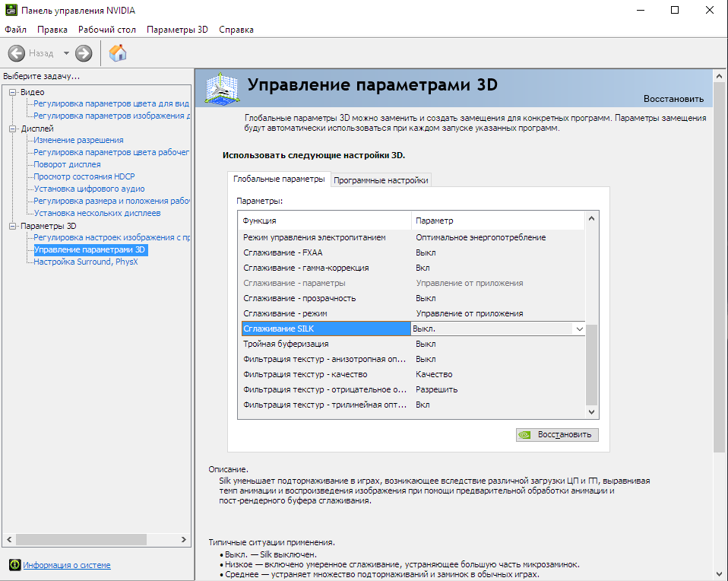The width and height of the screenshot is (728, 581).
Task: Open Установка цифрового аудио task
Action: (89, 189)
